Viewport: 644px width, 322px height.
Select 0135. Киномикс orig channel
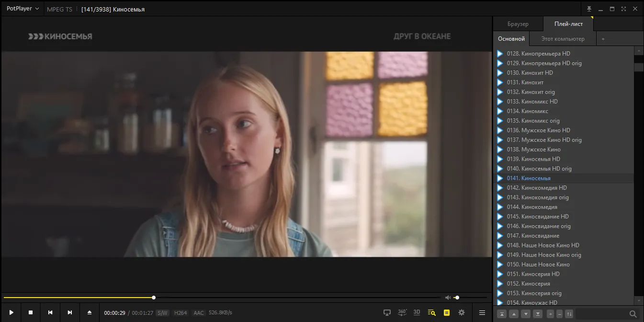(564, 121)
